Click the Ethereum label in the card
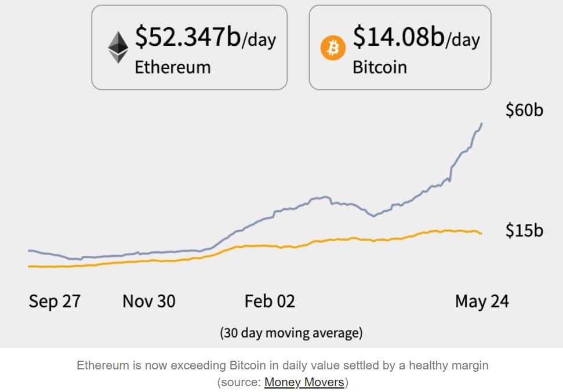The width and height of the screenshot is (563, 392). (x=173, y=67)
